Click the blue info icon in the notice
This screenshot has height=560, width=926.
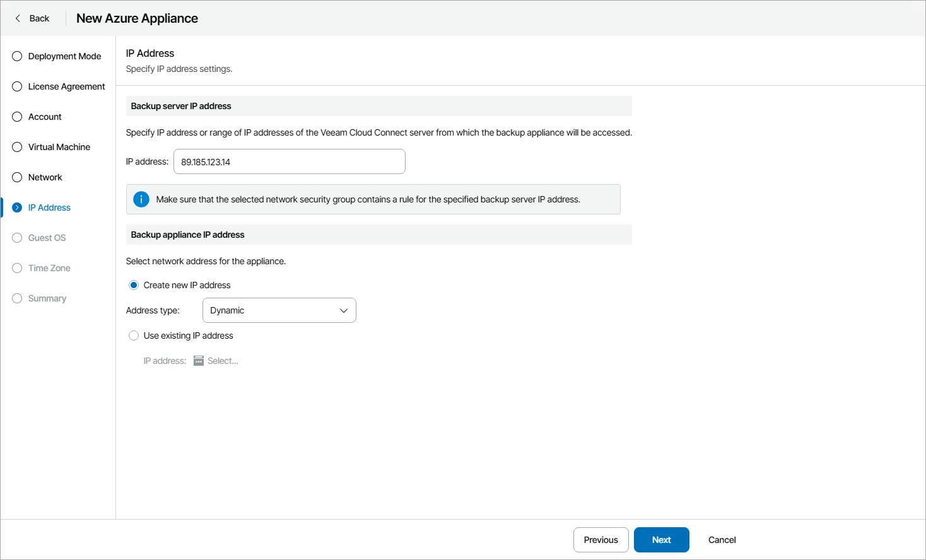pyautogui.click(x=141, y=199)
